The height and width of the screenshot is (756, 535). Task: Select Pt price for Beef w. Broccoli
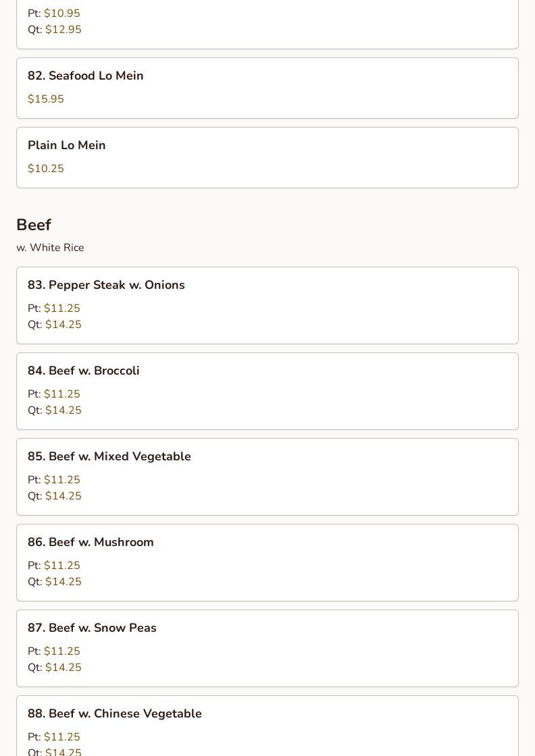tap(54, 394)
